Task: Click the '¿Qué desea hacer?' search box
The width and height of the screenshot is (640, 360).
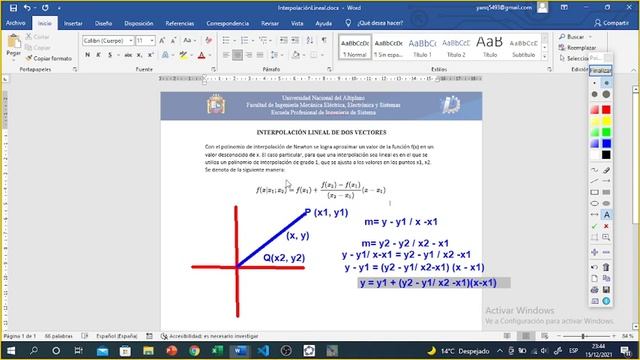Action: pyautogui.click(x=380, y=23)
